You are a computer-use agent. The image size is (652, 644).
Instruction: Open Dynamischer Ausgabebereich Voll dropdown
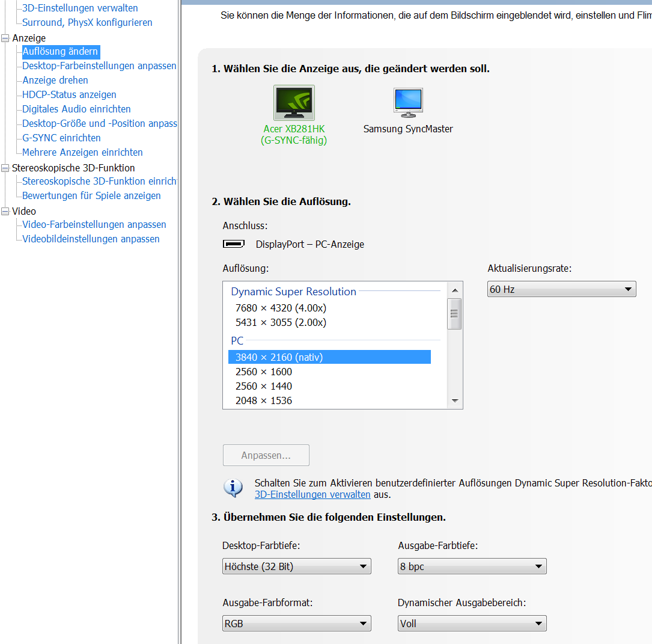pyautogui.click(x=472, y=623)
